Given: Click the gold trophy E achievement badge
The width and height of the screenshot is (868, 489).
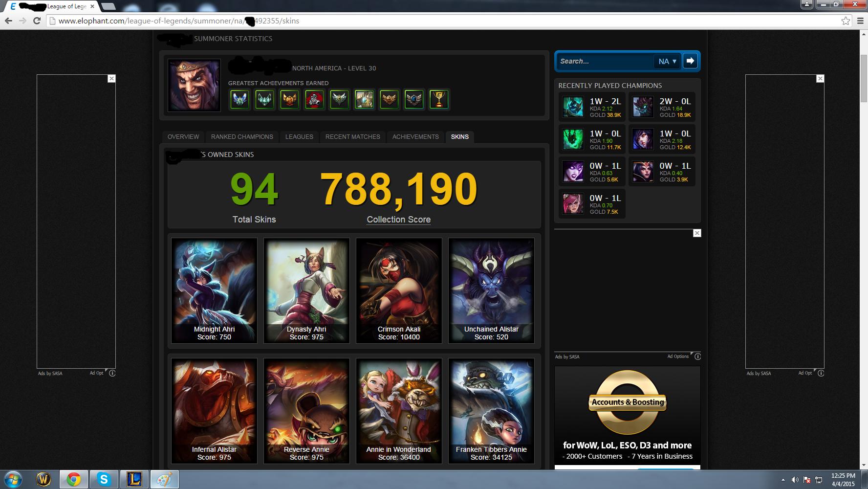Looking at the screenshot, I should (x=439, y=99).
